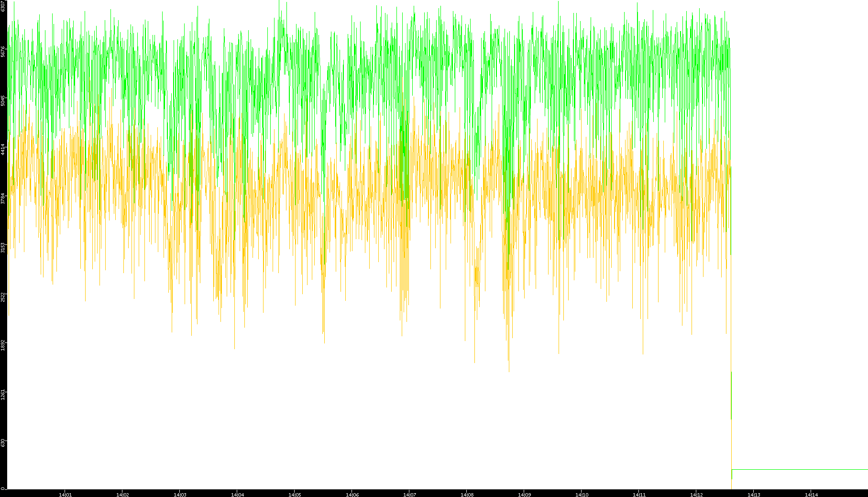Click the 3784 value axis label
The width and height of the screenshot is (868, 497).
click(x=3, y=199)
